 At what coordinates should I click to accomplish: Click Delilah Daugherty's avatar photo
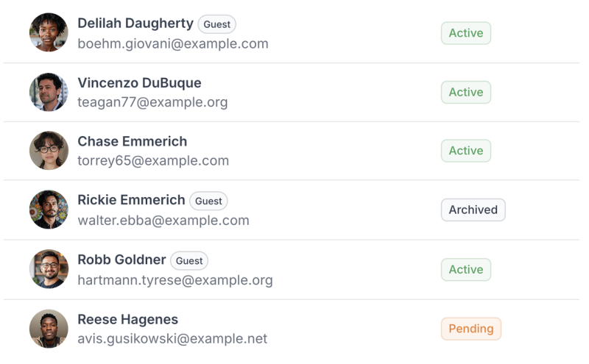tap(49, 33)
